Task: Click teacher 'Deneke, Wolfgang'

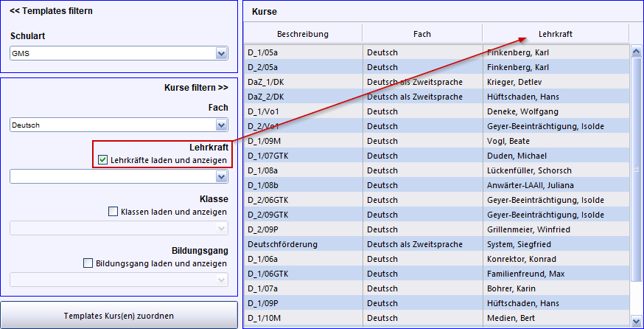Action: click(x=522, y=112)
